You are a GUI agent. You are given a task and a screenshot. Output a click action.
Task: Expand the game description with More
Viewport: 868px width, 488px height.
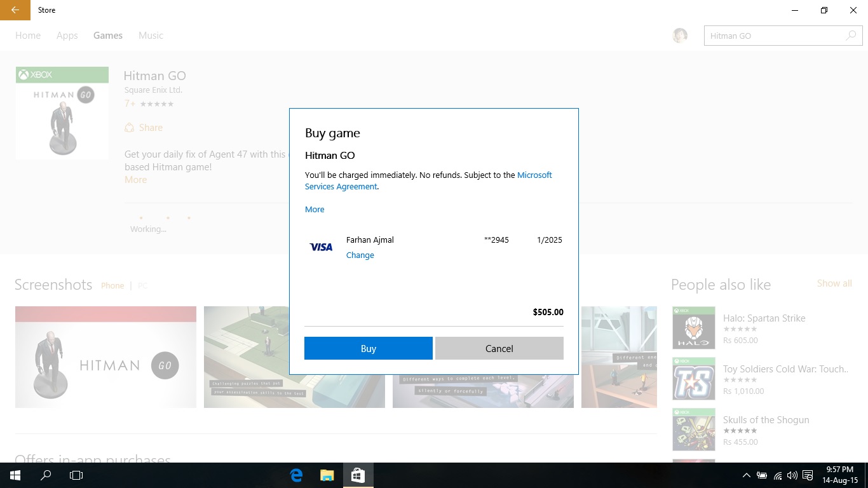(136, 180)
